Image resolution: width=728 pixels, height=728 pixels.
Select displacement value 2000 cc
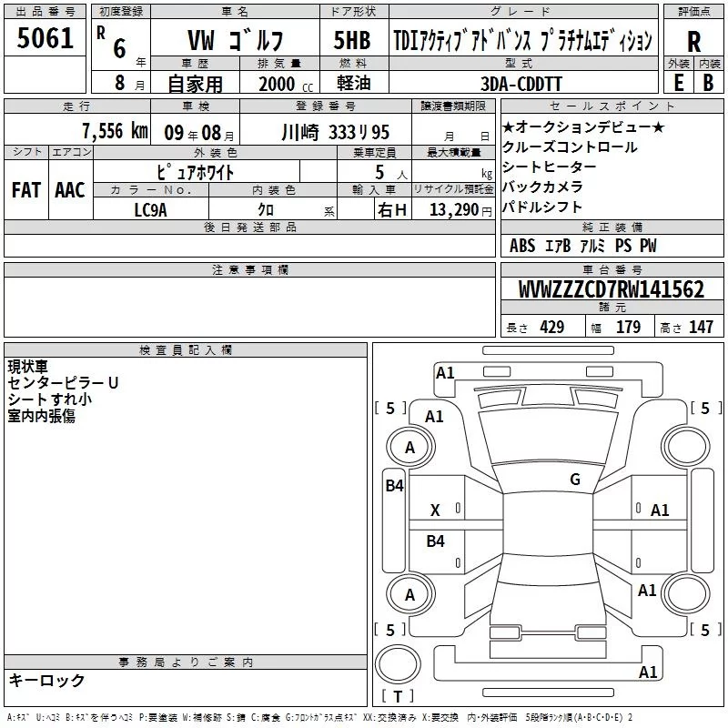click(x=286, y=84)
